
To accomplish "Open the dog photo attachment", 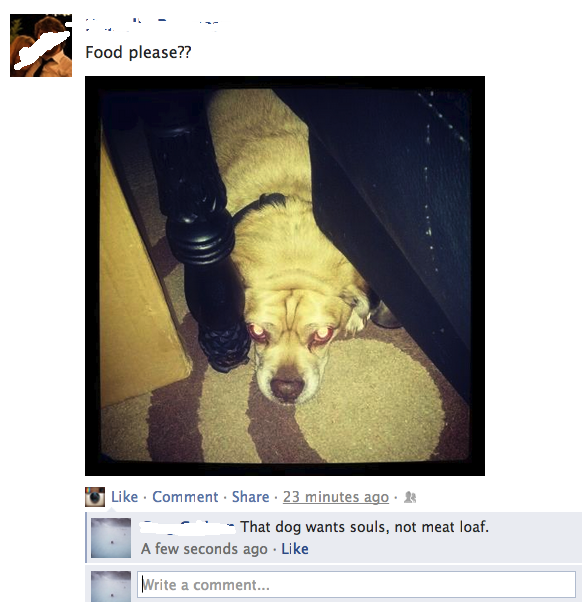I will pos(285,276).
